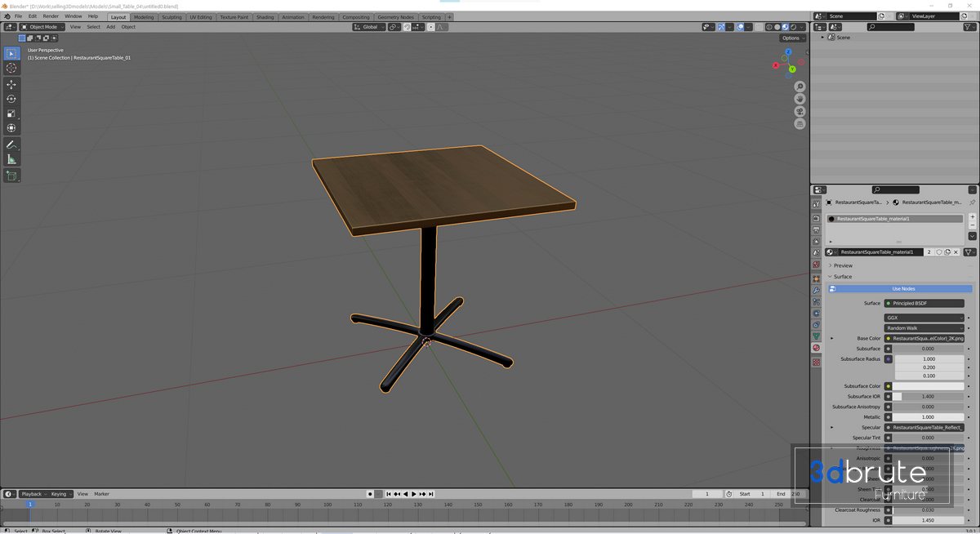Open the Object Mode dropdown

tap(42, 27)
